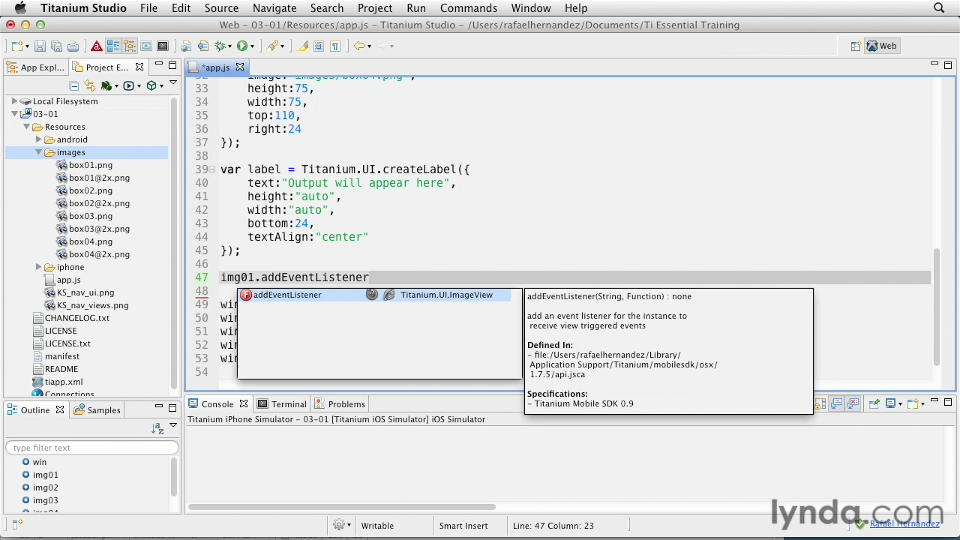Open the Project Explorer view menu triangle

click(x=173, y=83)
